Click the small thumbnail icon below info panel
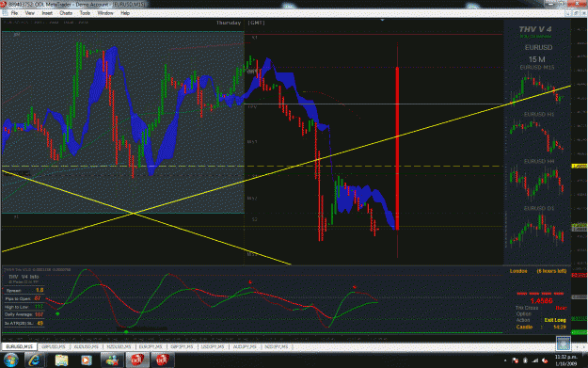Screen dimensions: 588x368 click(x=564, y=343)
